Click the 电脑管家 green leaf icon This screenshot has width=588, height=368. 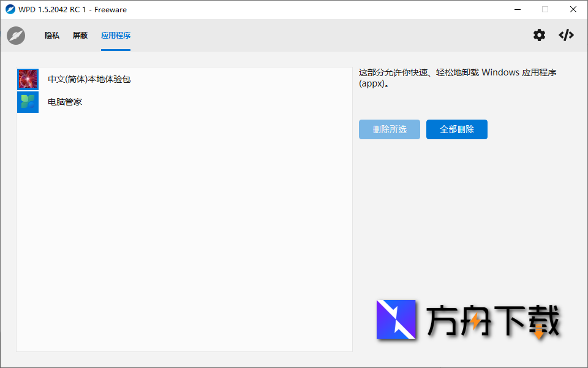28,102
